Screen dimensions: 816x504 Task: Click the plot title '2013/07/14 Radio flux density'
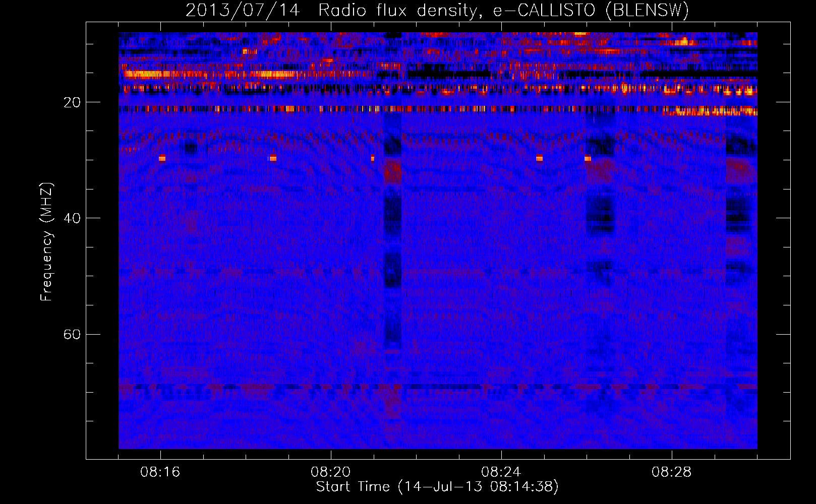pos(437,11)
